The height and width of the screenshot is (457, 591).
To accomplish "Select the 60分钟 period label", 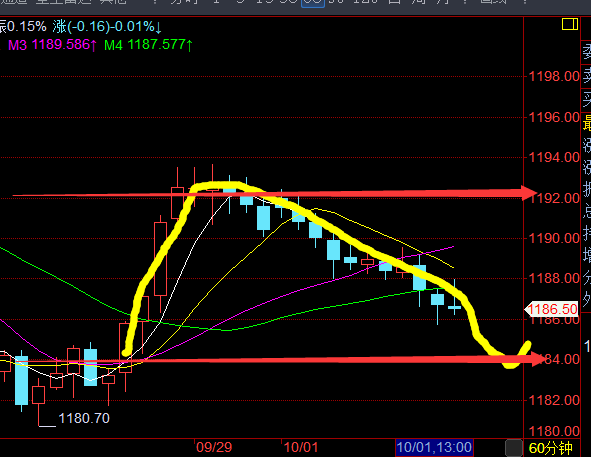I will 550,448.
